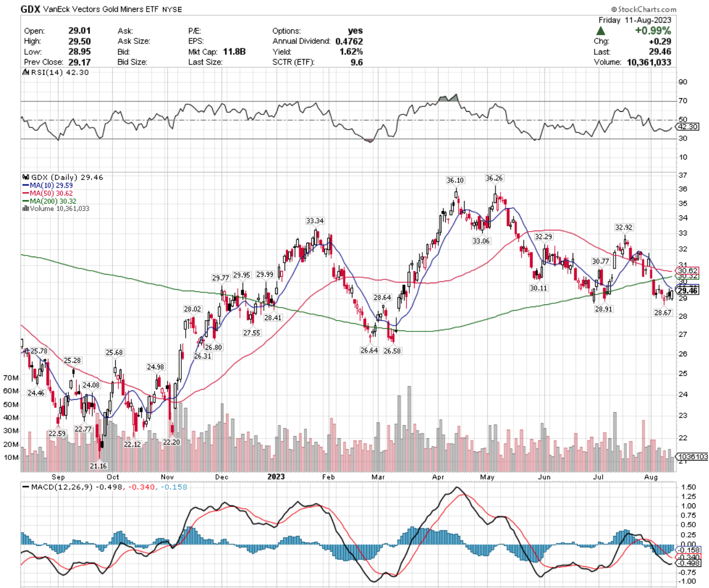Click the 36.10 April peak price label

[x=455, y=181]
